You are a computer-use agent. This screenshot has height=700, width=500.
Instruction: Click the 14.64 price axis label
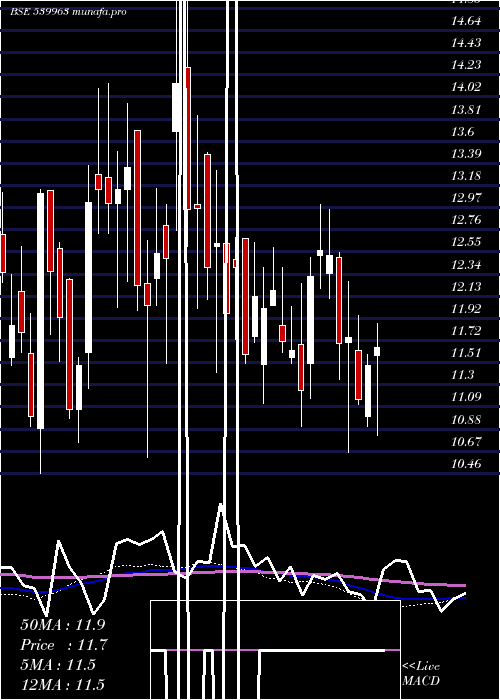point(467,21)
